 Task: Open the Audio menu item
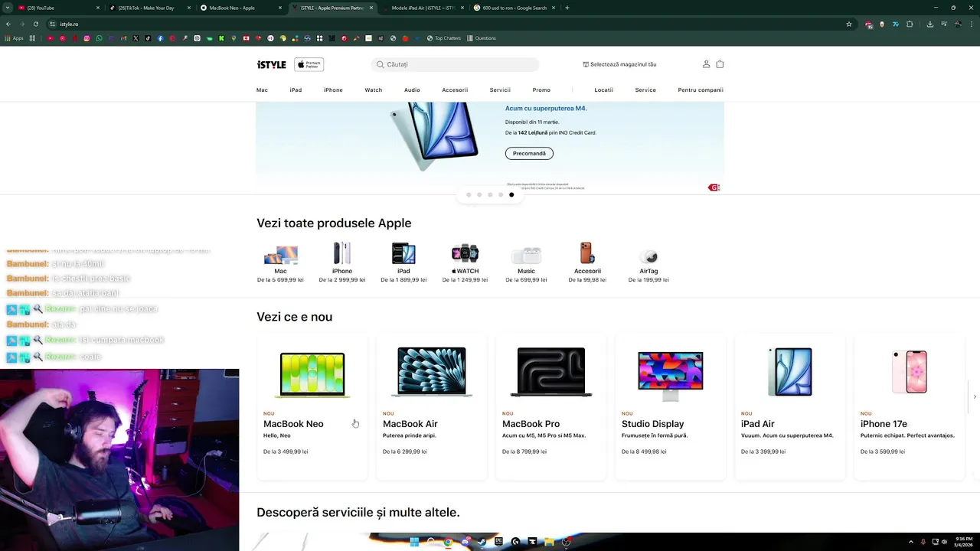coord(412,90)
